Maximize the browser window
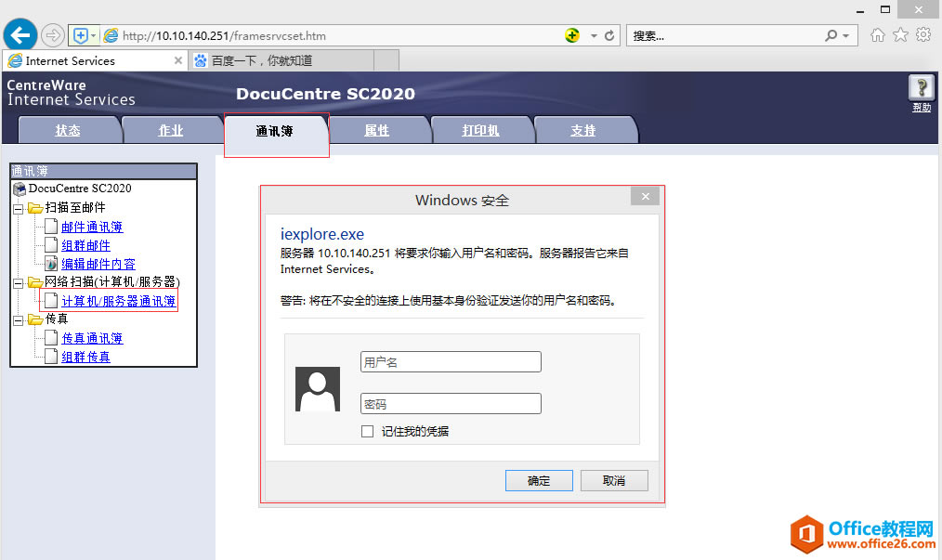 885,9
